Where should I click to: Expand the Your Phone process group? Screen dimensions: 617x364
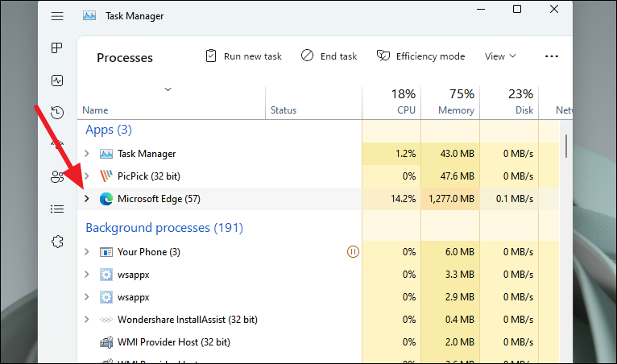(x=87, y=252)
